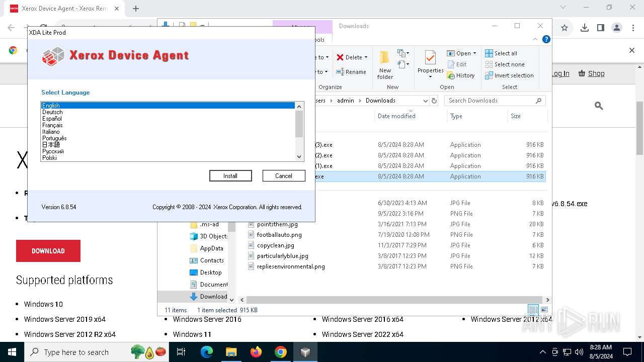Viewport: 644px width, 362px height.
Task: Click the Log In link on Xerox page
Action: pos(560,73)
